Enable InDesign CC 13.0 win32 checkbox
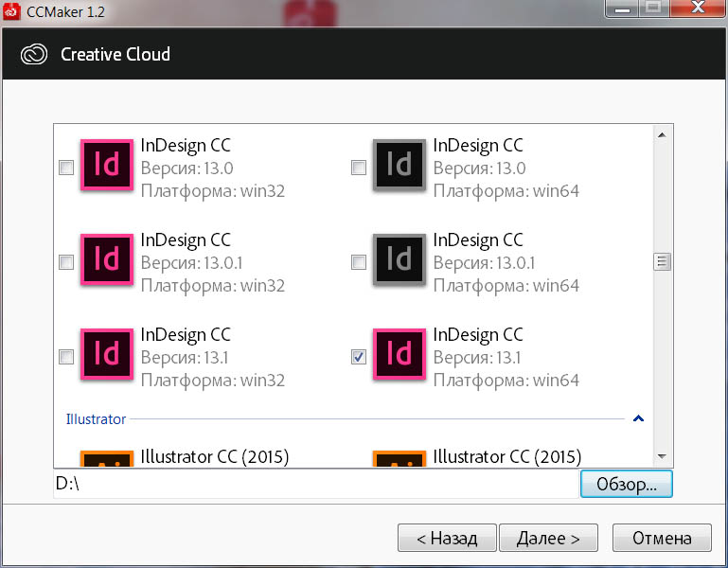This screenshot has height=568, width=728. (66, 168)
